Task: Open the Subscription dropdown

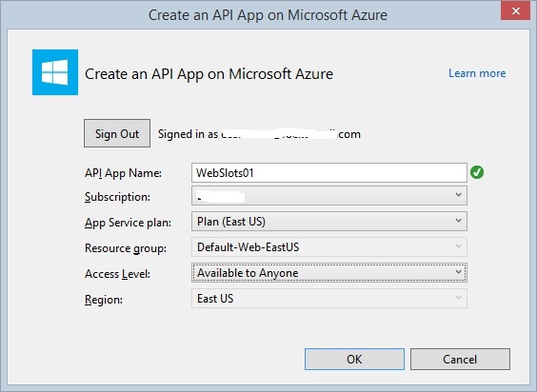Action: point(329,196)
